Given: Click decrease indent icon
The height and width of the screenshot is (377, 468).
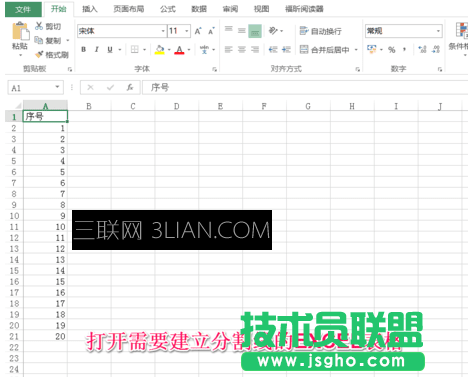Looking at the screenshot, I should [273, 50].
